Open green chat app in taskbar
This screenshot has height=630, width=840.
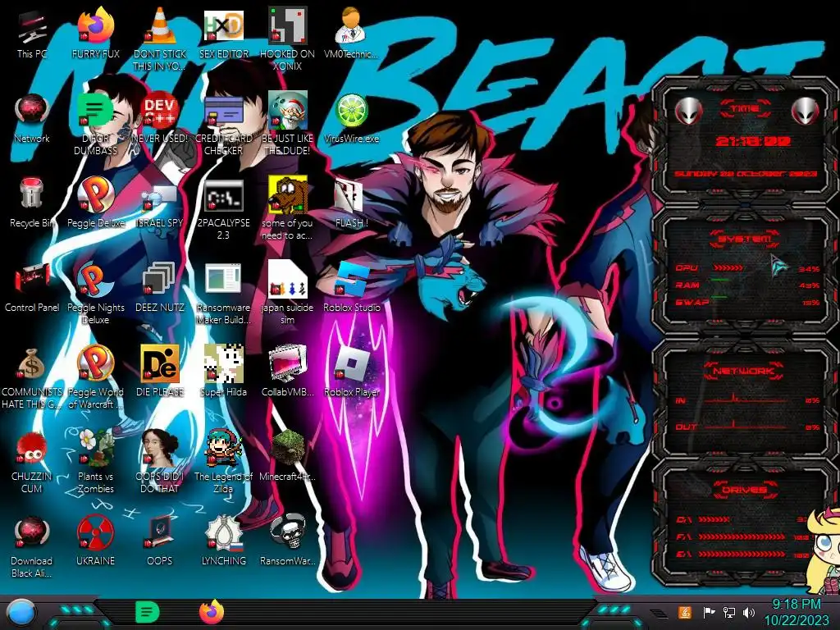tap(148, 612)
